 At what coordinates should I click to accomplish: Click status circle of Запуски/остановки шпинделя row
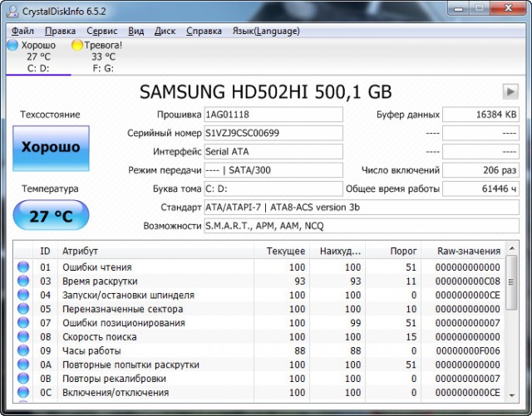point(23,295)
